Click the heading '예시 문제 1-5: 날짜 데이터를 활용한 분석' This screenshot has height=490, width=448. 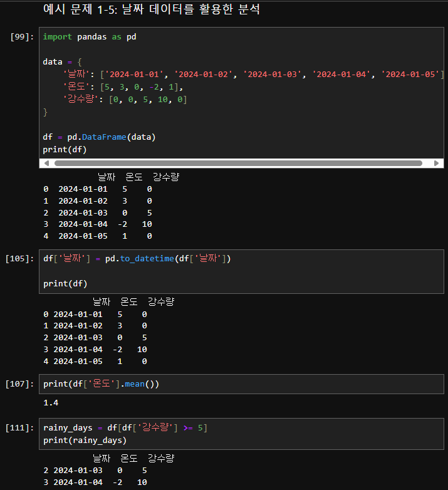tap(152, 9)
